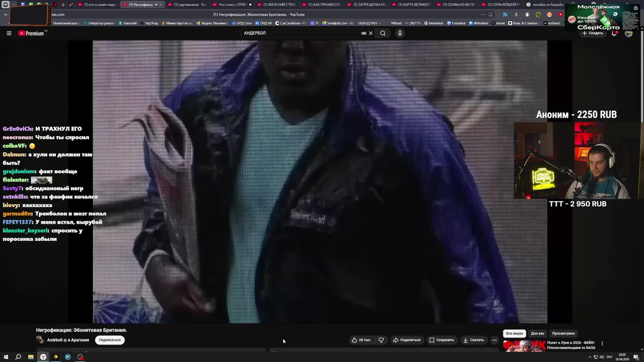The width and height of the screenshot is (644, 362).
Task: Open the ОРД VK bookmark
Action: click(x=263, y=23)
